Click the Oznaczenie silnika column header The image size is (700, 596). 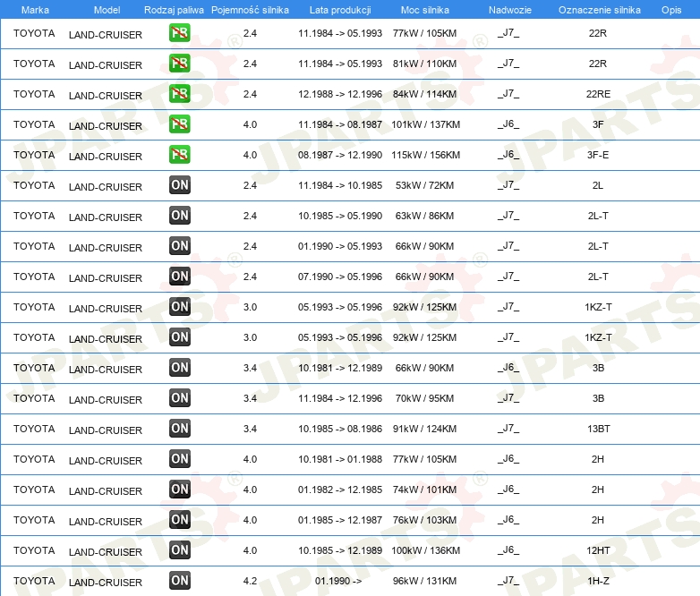point(599,9)
